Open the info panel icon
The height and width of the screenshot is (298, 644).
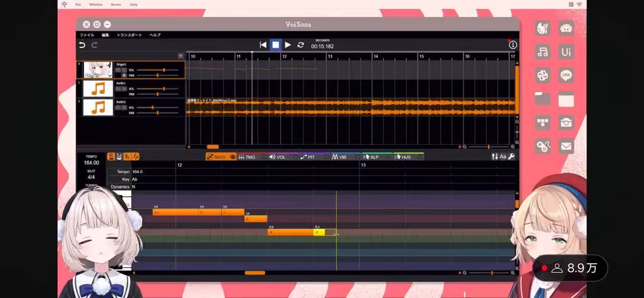(x=513, y=45)
